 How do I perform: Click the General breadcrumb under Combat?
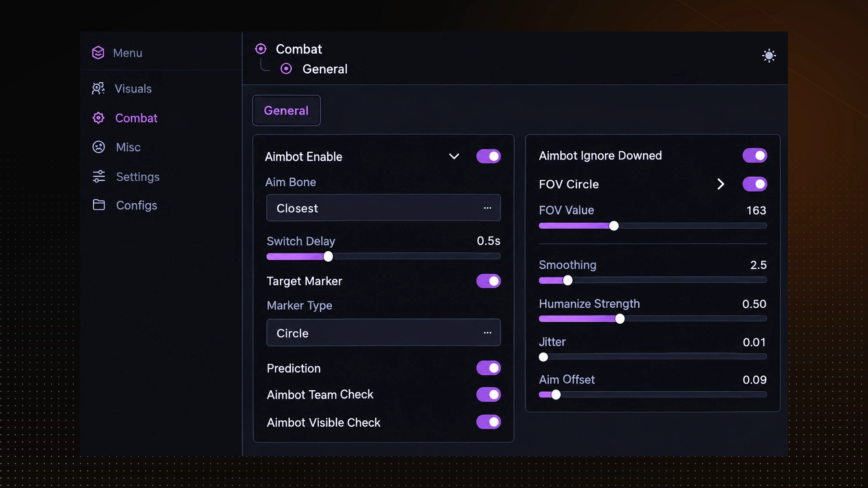click(325, 69)
